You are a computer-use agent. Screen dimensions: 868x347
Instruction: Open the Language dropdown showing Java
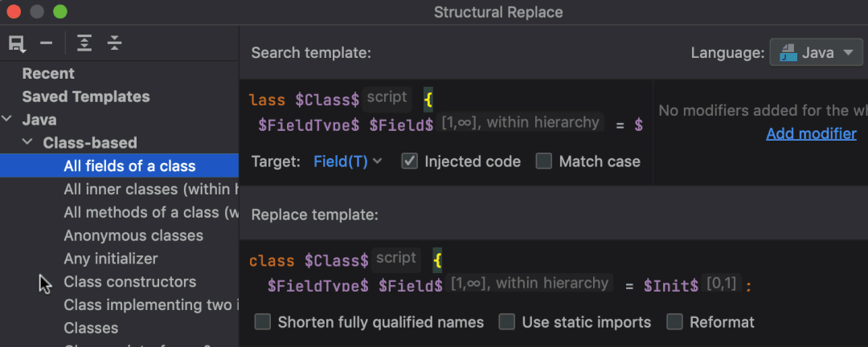coord(816,54)
